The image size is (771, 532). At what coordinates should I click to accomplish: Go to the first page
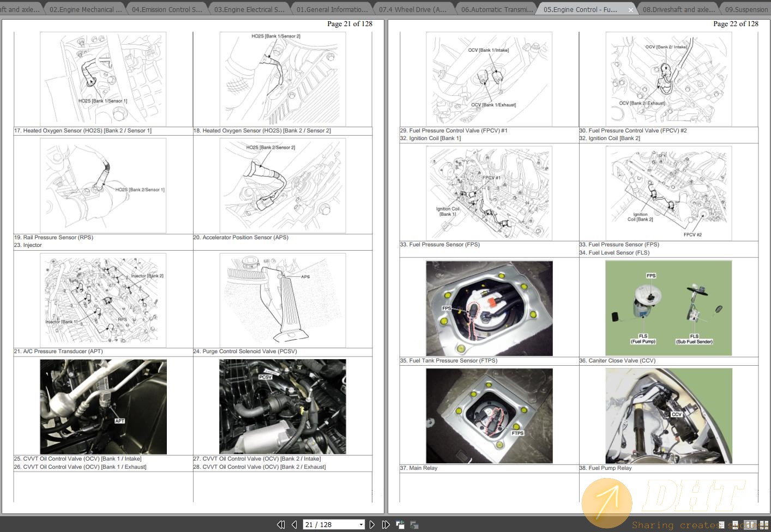pos(281,524)
